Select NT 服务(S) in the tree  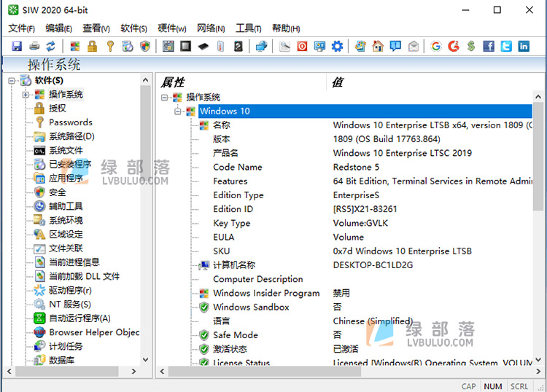tap(70, 304)
